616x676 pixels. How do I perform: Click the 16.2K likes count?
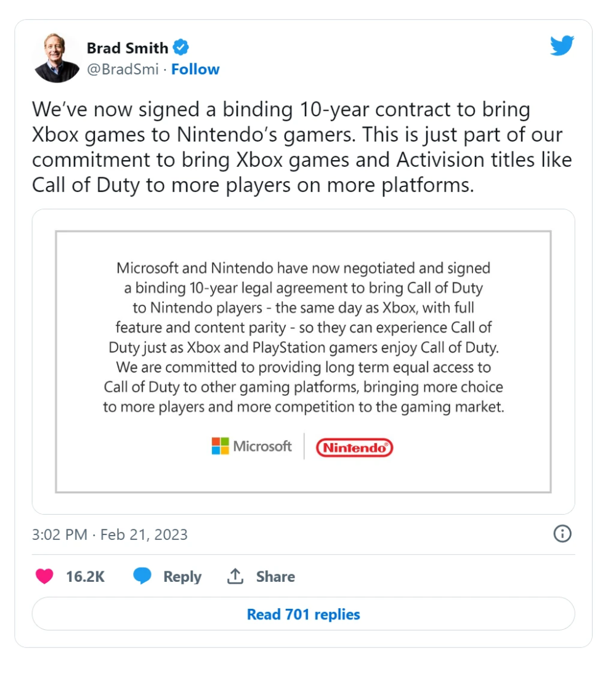tap(86, 577)
